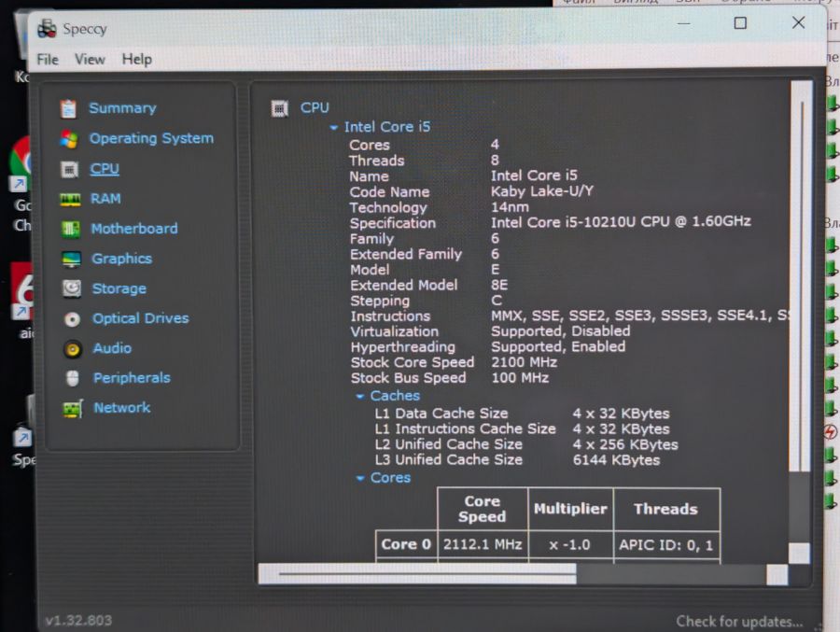
Task: Click the Operating System Windows flag icon
Action: 68,139
